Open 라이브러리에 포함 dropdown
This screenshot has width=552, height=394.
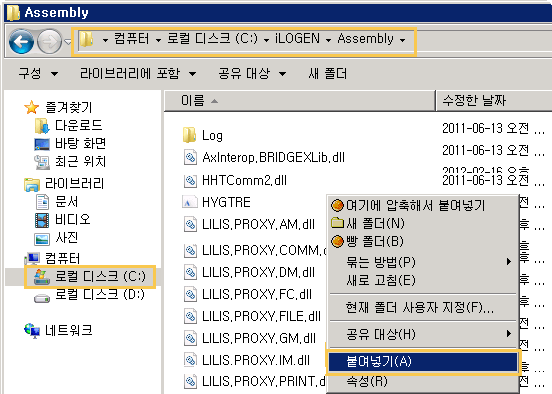click(138, 74)
